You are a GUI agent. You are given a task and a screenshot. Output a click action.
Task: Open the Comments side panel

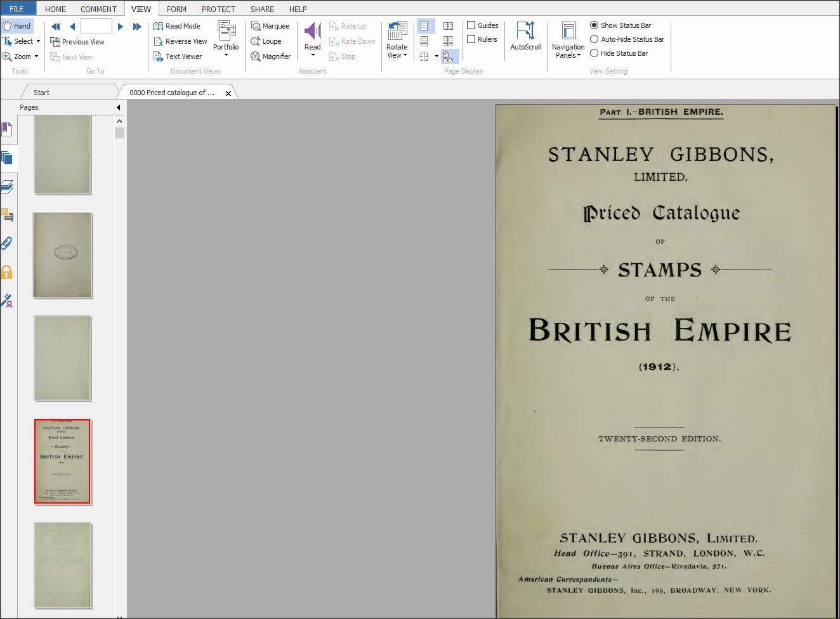[7, 215]
